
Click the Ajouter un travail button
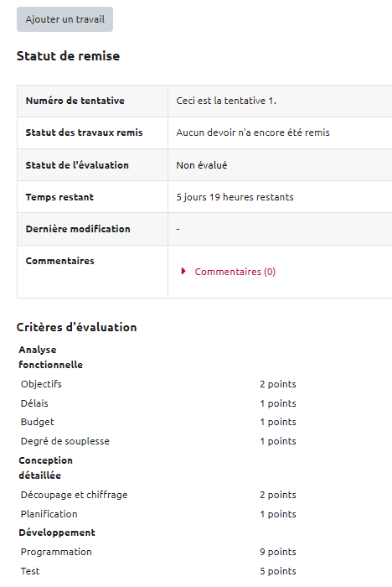click(x=64, y=19)
